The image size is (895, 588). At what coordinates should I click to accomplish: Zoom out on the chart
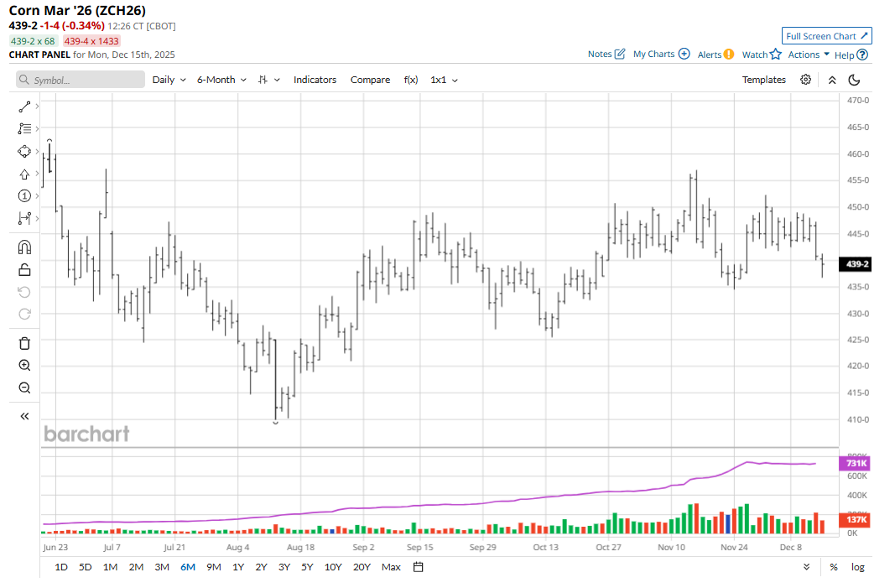[x=24, y=388]
